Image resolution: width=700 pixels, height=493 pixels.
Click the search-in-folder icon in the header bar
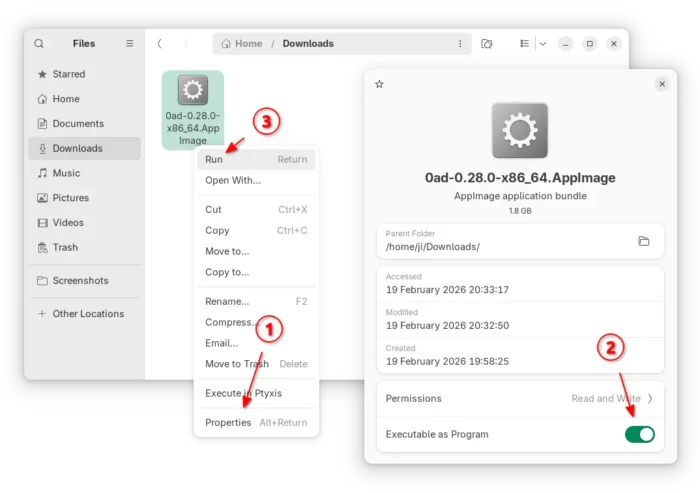(487, 44)
